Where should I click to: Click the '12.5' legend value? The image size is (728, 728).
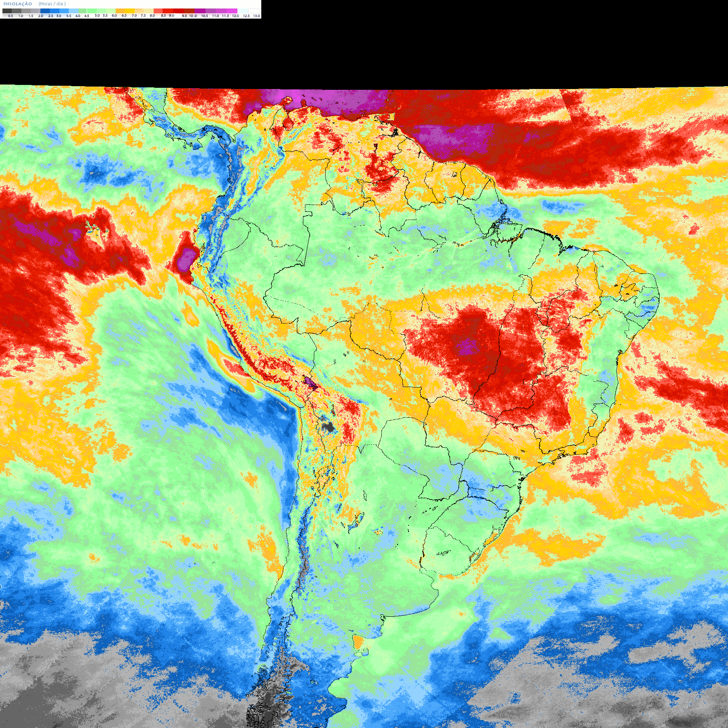click(x=246, y=16)
